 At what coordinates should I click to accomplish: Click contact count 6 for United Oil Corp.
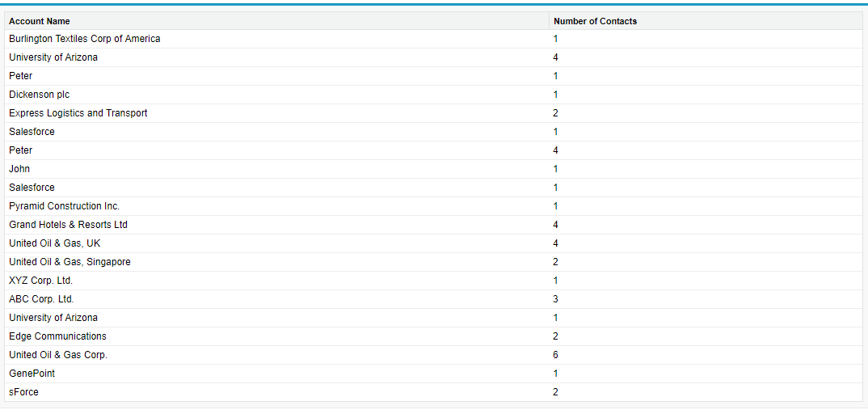555,355
